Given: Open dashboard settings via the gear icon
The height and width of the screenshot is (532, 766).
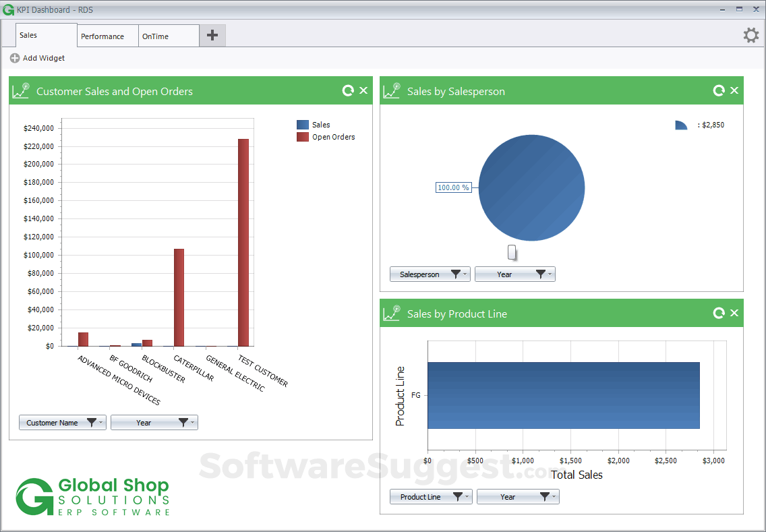Looking at the screenshot, I should point(751,35).
